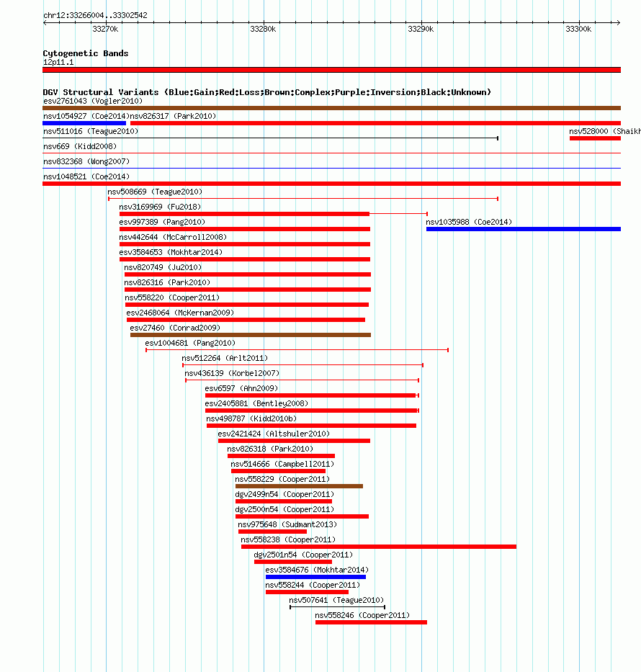Select nsv508669 (Teague2010) variant label
The height and width of the screenshot is (672, 641).
click(155, 192)
